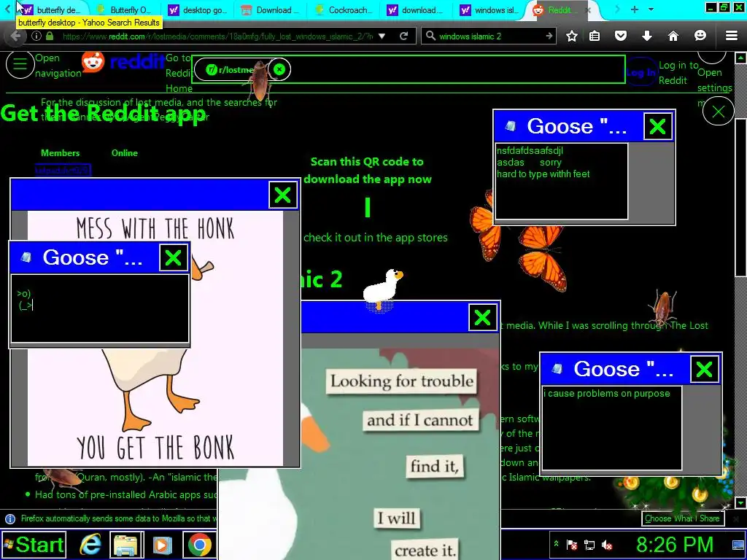Click the 'Members' label
The width and height of the screenshot is (747, 560).
60,153
